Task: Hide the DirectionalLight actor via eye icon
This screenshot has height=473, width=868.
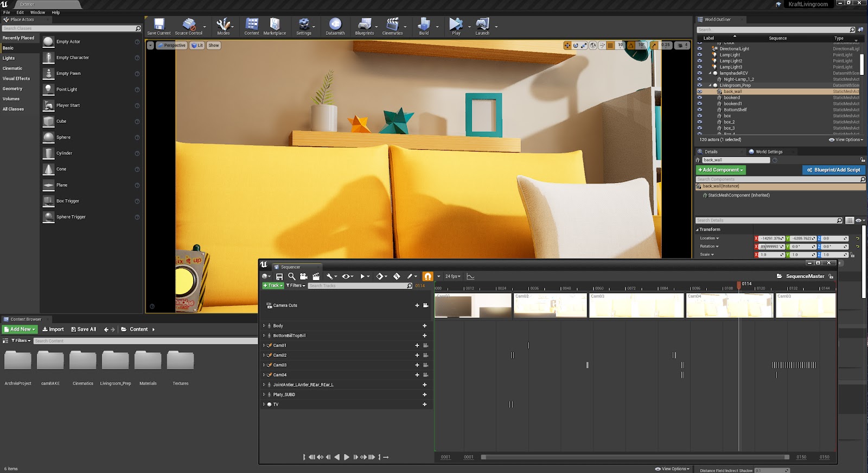Action: (699, 49)
